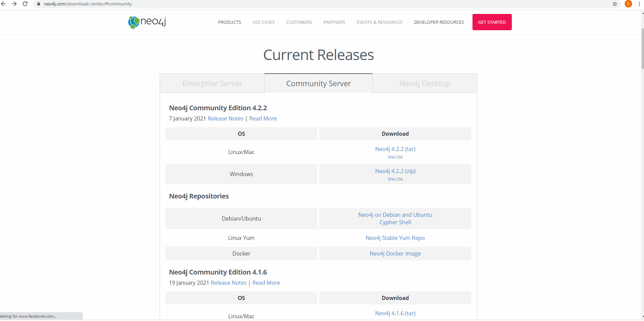Select the Neo4j Community Edition 4.2.2 heading
Viewport: 644px width, 321px height.
click(218, 108)
